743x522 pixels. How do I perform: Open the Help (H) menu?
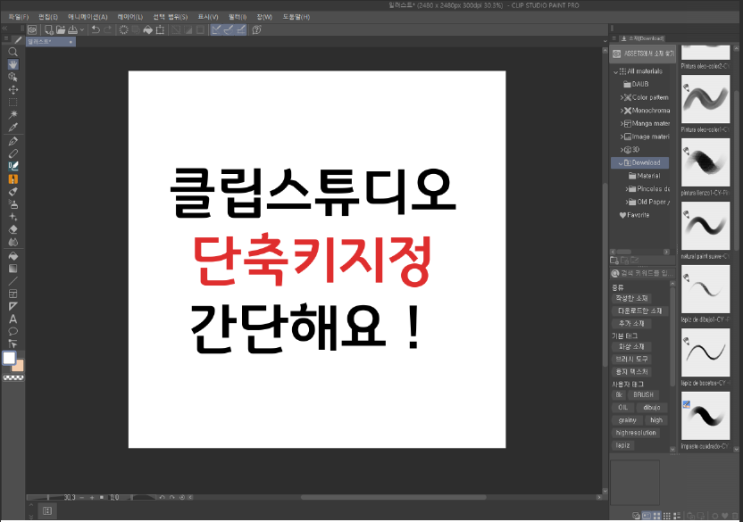tap(296, 17)
